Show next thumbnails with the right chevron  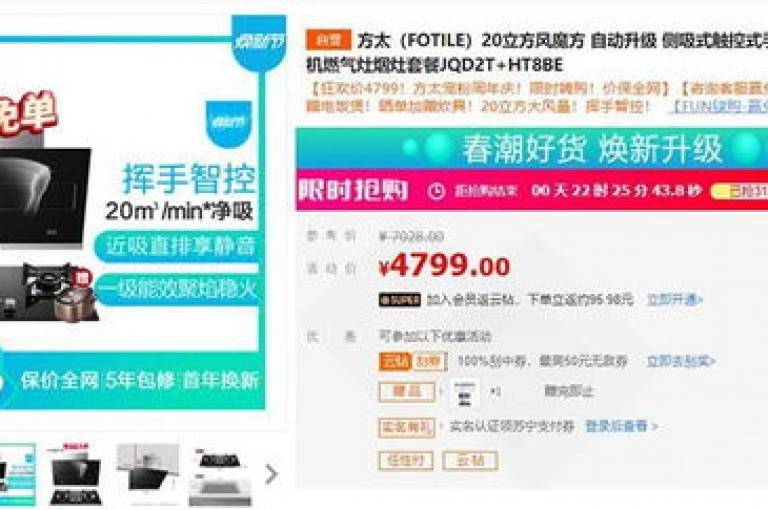pos(271,474)
